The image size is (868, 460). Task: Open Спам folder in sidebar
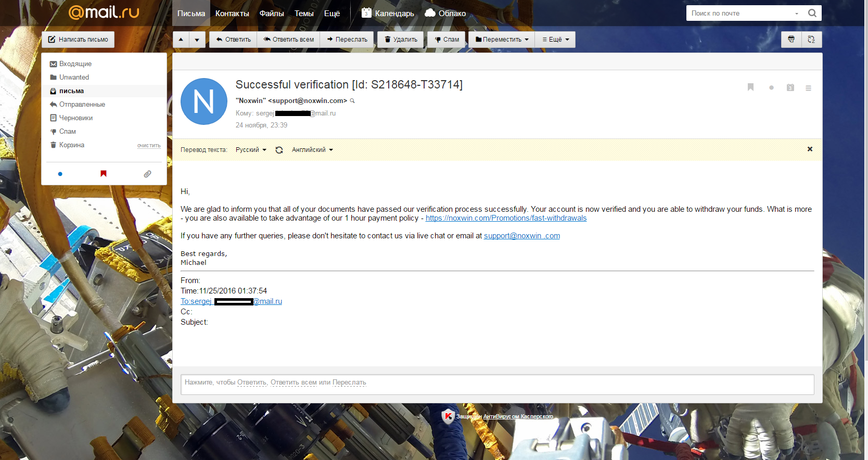pyautogui.click(x=104, y=132)
